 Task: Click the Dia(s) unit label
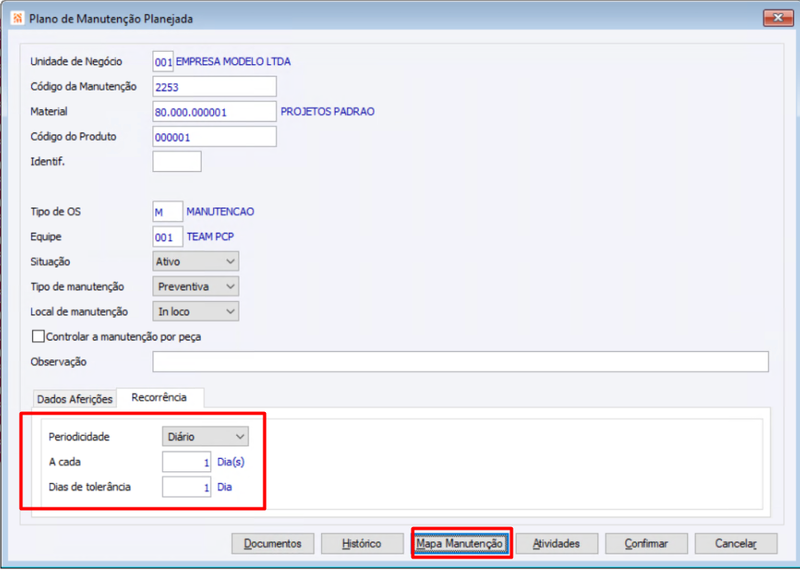231,462
